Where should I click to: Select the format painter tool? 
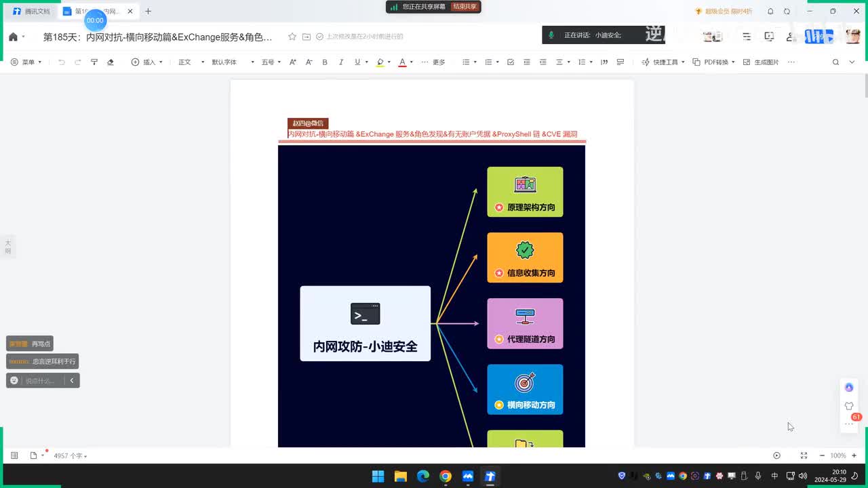(x=94, y=62)
